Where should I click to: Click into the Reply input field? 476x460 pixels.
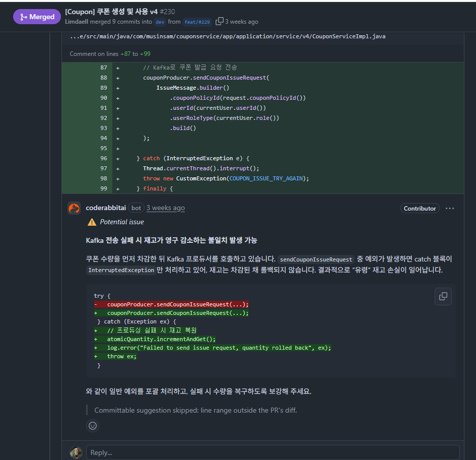[x=201, y=452]
